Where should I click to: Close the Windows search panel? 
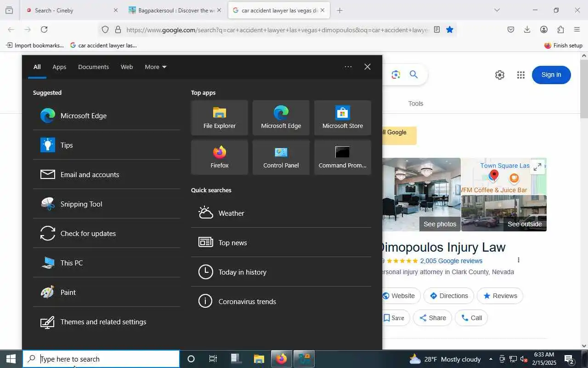(367, 67)
